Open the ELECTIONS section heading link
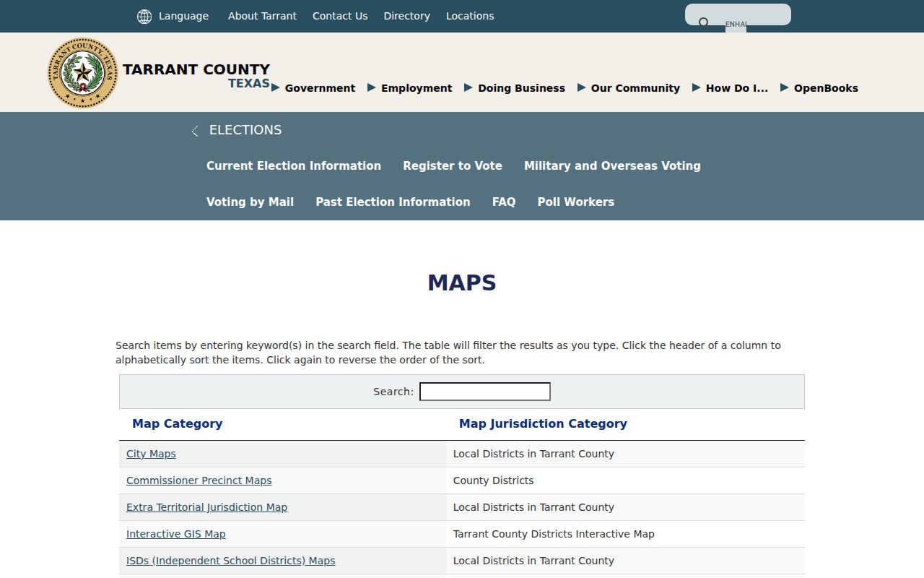Image resolution: width=924 pixels, height=578 pixels. pos(245,130)
